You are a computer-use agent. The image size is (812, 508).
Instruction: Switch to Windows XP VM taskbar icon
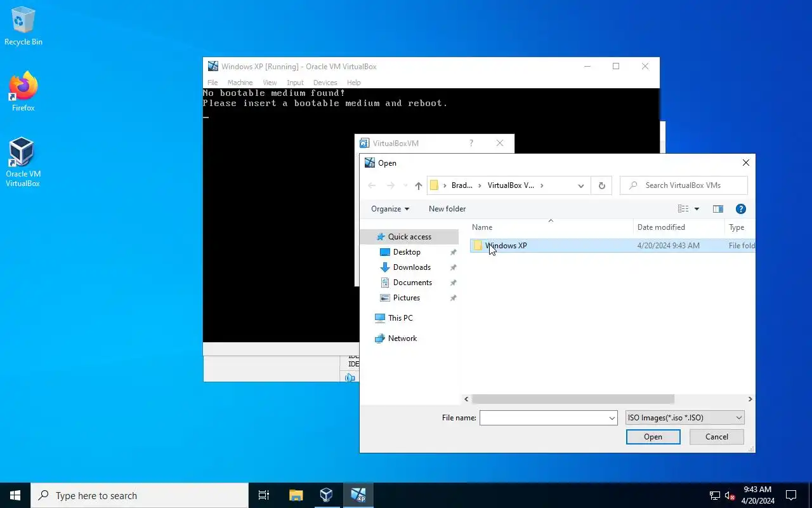coord(358,495)
